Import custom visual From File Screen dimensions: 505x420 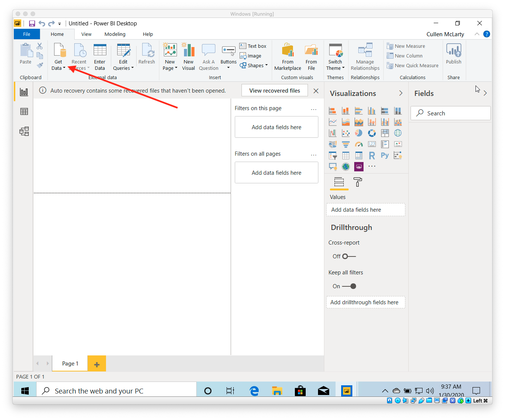tap(311, 57)
